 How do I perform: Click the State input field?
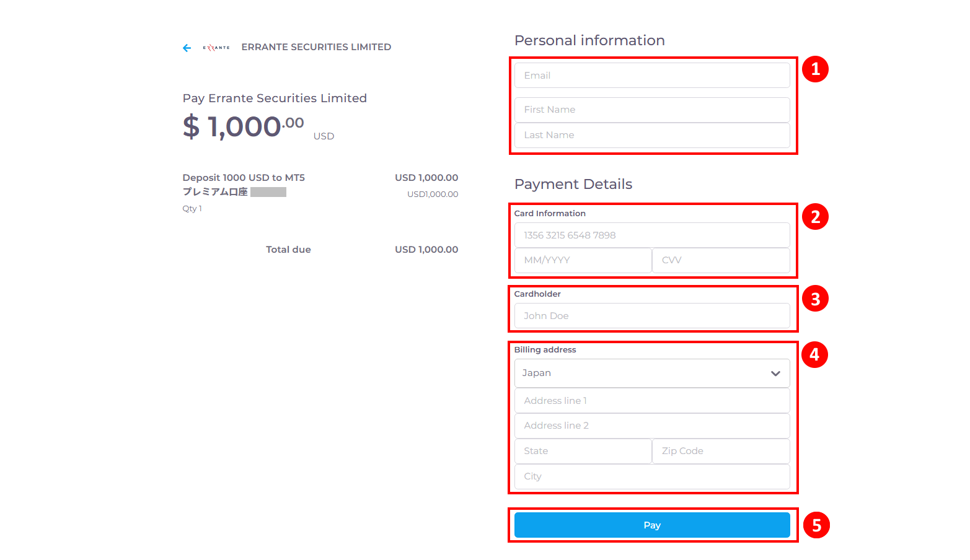pos(583,451)
